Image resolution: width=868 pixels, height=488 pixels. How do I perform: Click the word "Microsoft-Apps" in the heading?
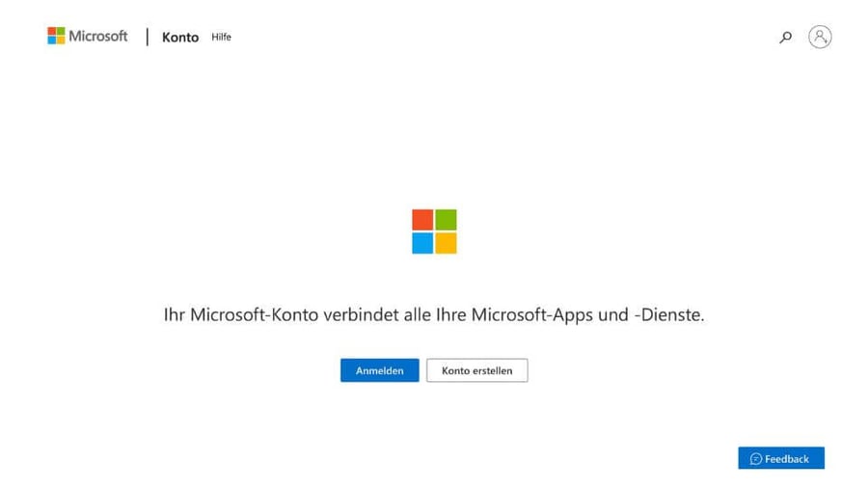tap(529, 315)
